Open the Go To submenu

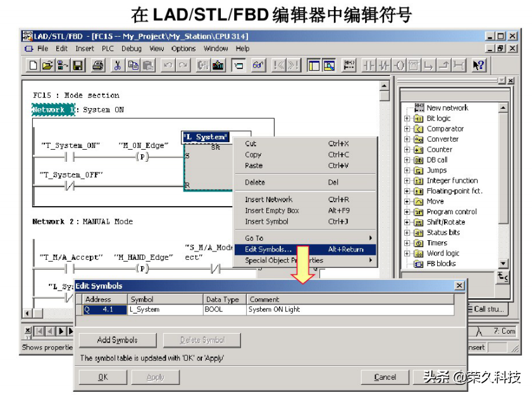(306, 238)
